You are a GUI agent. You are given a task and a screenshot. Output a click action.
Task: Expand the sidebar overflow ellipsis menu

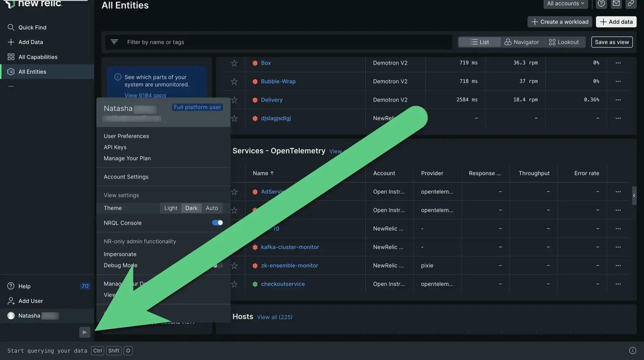point(11,86)
